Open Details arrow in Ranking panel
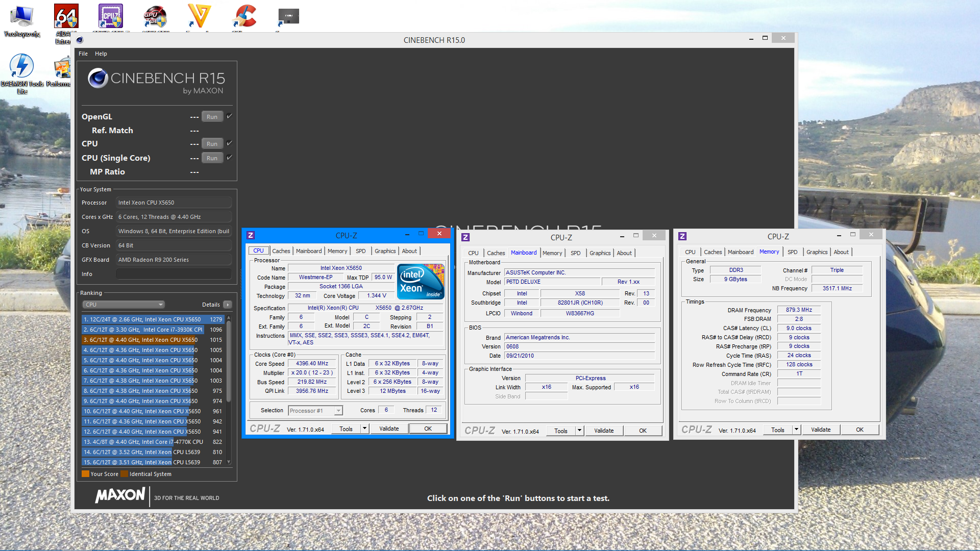The image size is (980, 551). [228, 305]
